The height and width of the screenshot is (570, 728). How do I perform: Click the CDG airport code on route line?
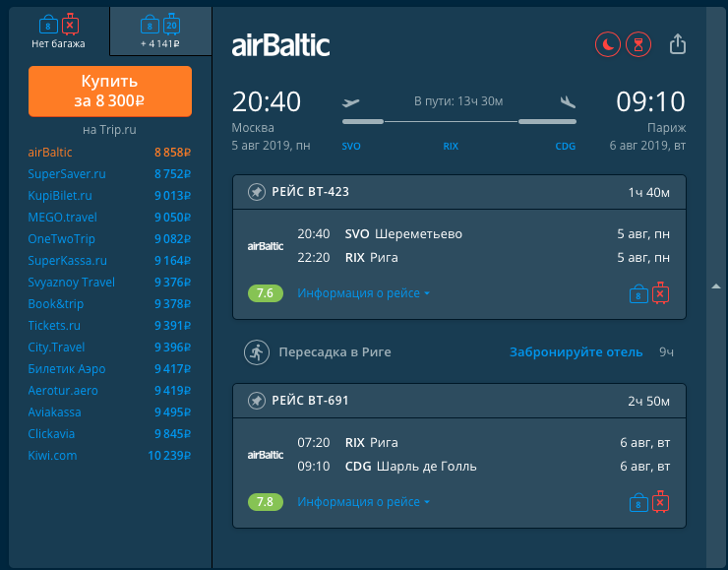(x=565, y=147)
